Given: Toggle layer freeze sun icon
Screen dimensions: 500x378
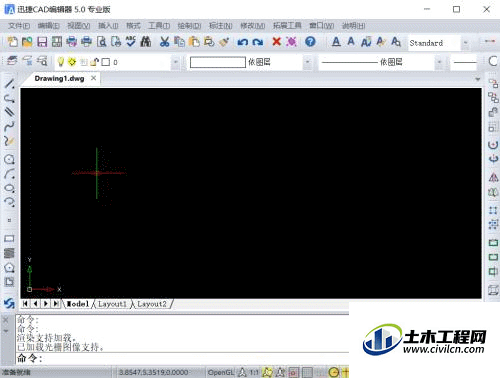Looking at the screenshot, I should point(72,62).
